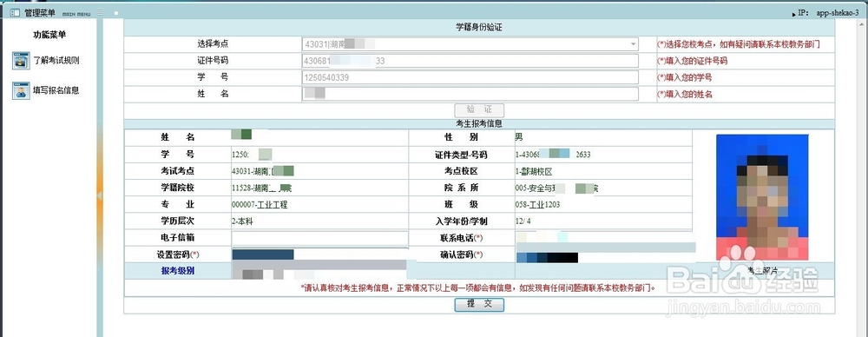Click the 考生报考信息 section header
This screenshot has height=337, width=868.
(x=479, y=124)
